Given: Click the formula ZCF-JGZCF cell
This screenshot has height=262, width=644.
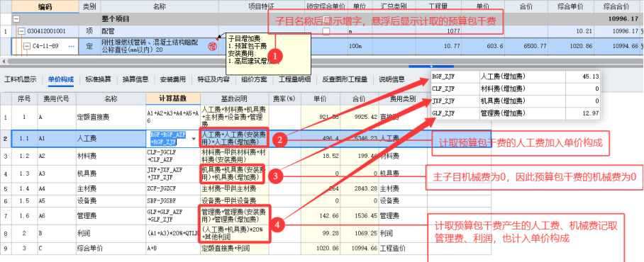Looking at the screenshot, I should click(x=173, y=188).
